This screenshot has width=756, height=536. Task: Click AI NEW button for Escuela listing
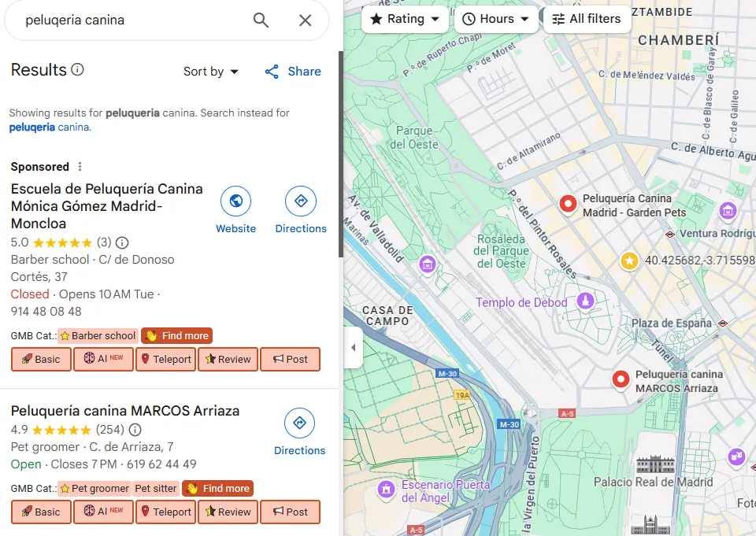[103, 359]
